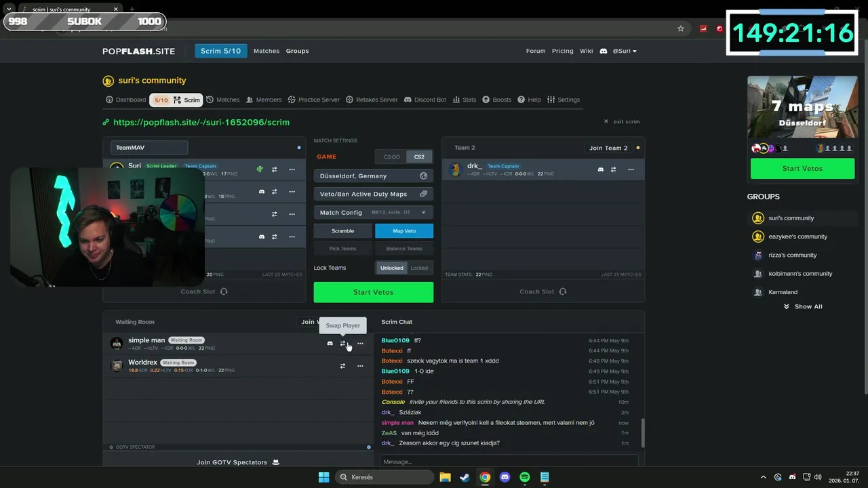Open Windows Start menu
Screen dimensions: 868x488
pos(323,477)
